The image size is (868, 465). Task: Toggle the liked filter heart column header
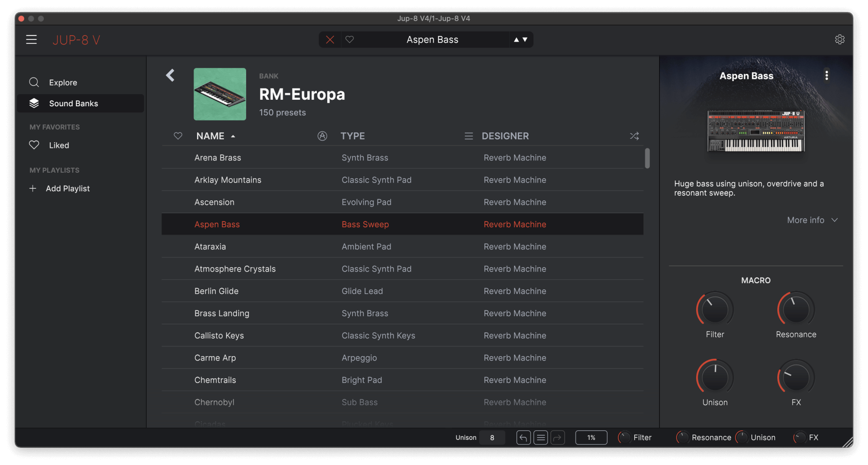pos(178,136)
